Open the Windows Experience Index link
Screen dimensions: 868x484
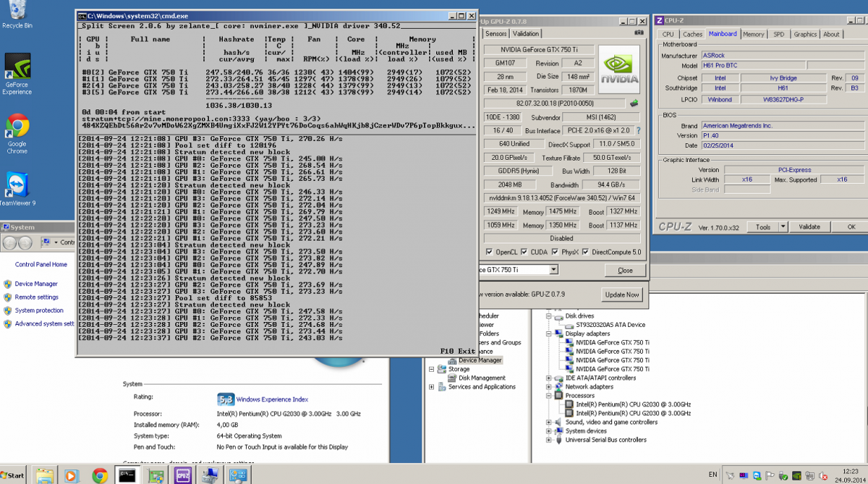pyautogui.click(x=272, y=399)
